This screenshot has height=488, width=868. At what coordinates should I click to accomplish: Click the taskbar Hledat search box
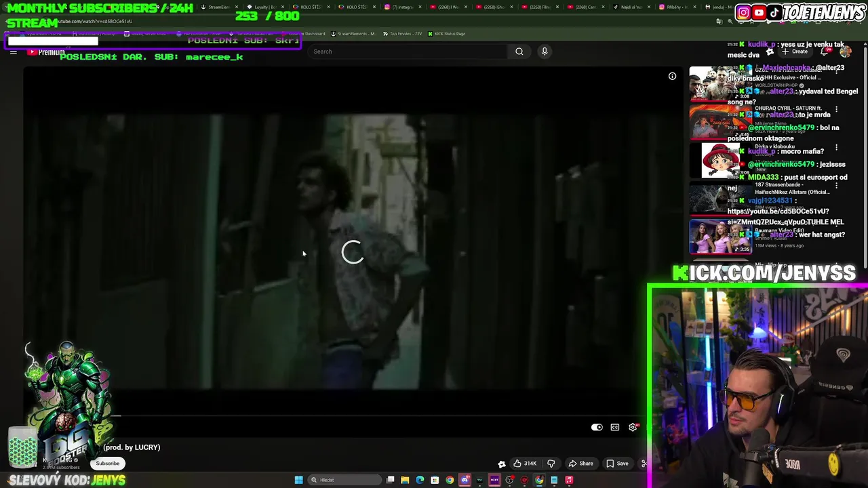(x=344, y=480)
